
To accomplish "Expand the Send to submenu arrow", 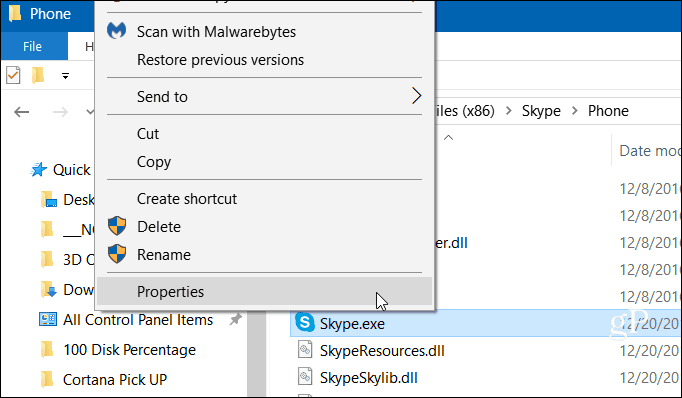I will coord(416,96).
